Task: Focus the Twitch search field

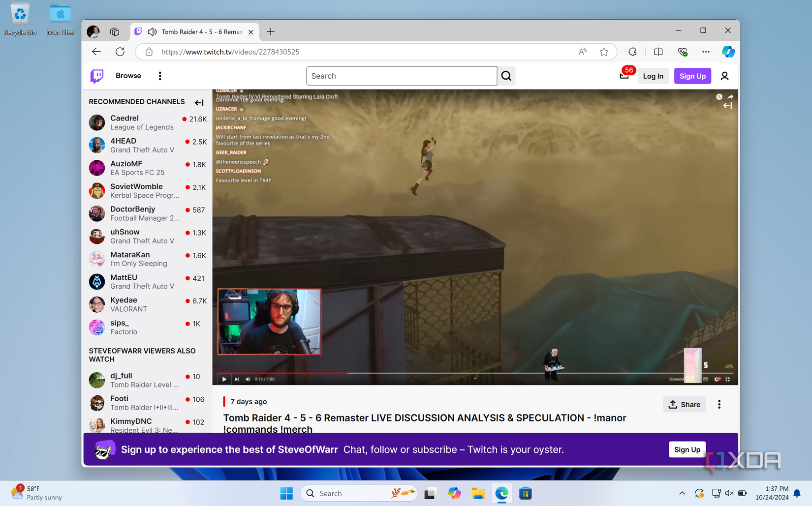Action: [x=402, y=76]
